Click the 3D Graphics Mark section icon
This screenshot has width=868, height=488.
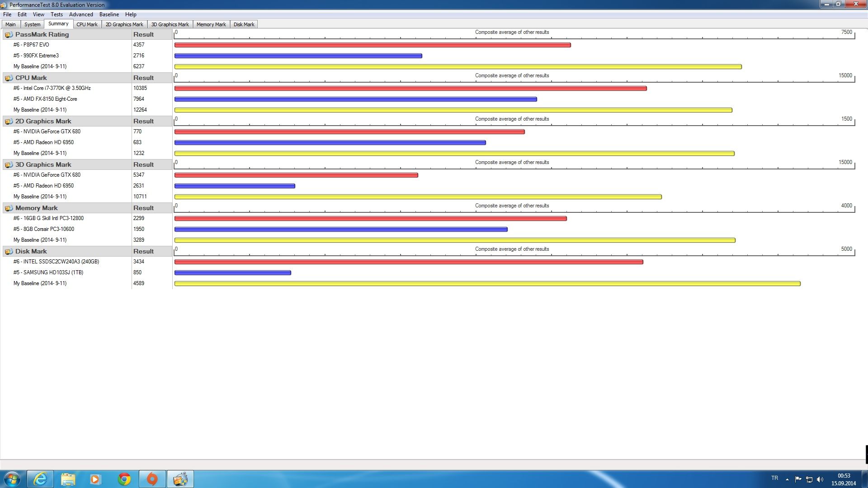[9, 165]
